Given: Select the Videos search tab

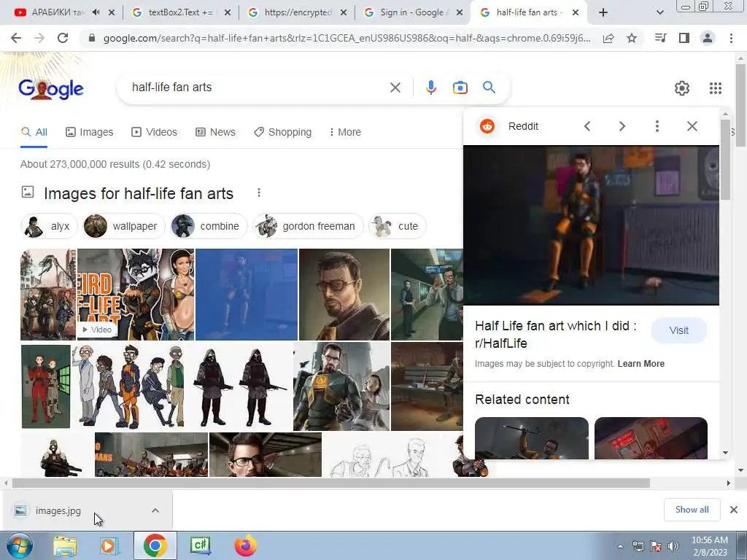Looking at the screenshot, I should 155,132.
